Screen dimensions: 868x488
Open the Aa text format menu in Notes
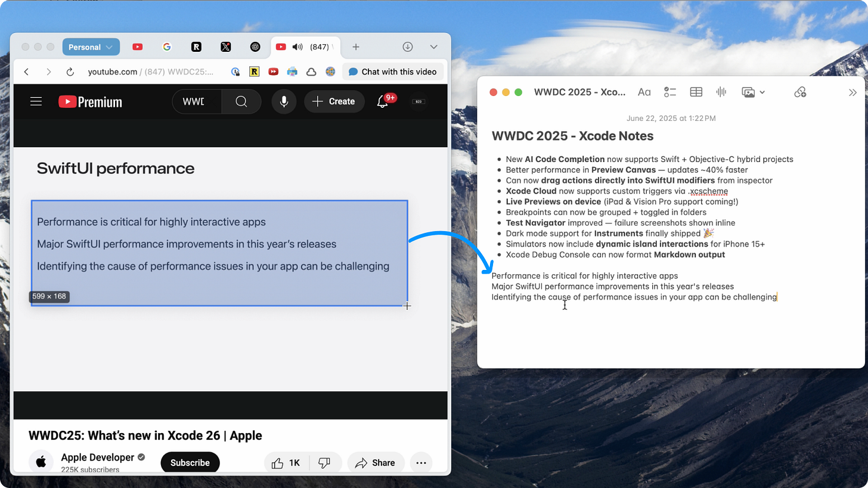tap(644, 92)
